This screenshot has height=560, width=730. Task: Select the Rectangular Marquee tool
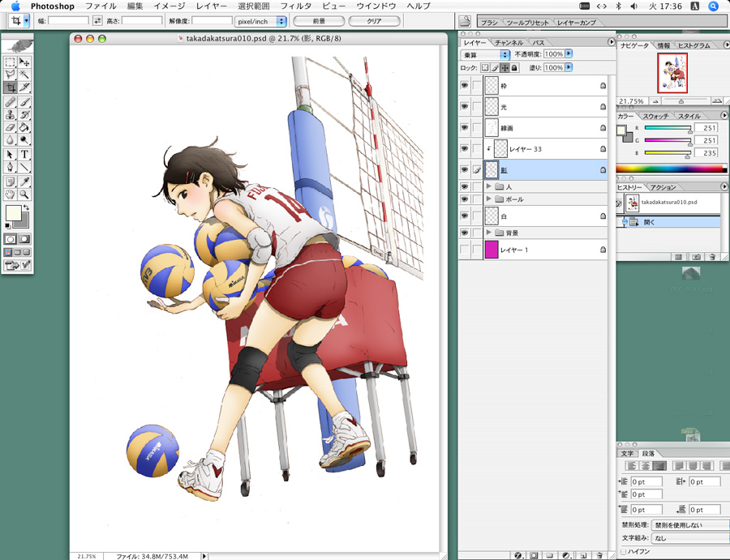point(11,62)
